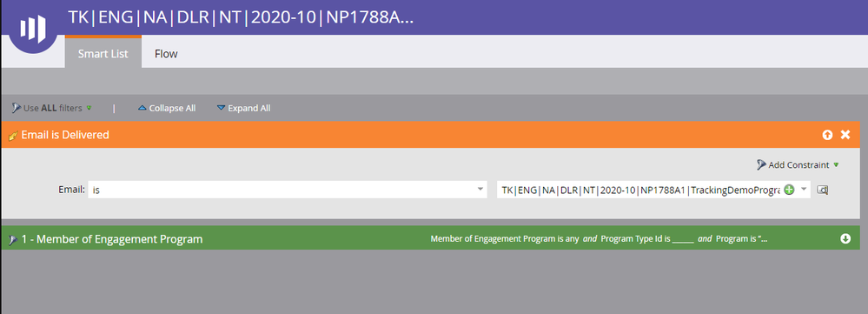
Task: Switch to the Flow tab
Action: pos(166,54)
